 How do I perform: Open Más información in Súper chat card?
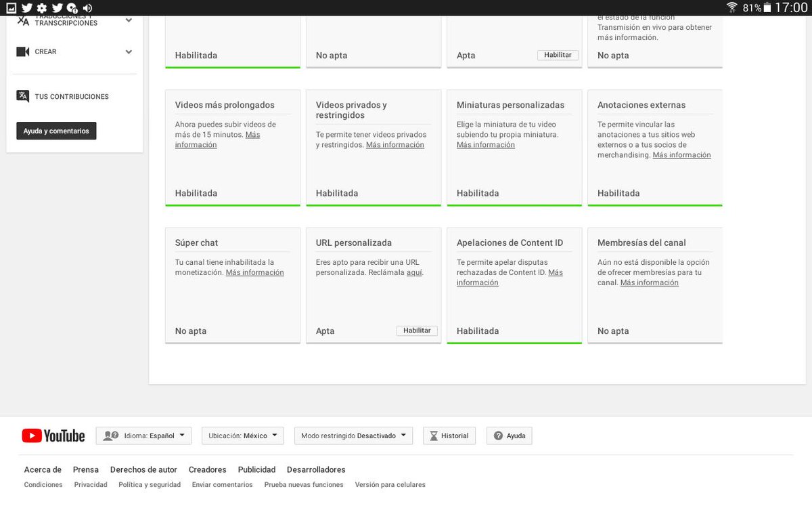(x=255, y=272)
